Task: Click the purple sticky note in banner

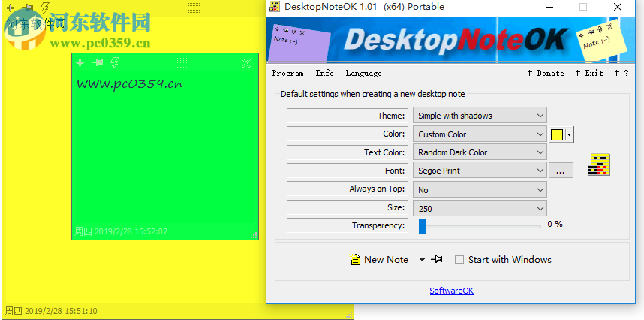Action: pyautogui.click(x=300, y=41)
